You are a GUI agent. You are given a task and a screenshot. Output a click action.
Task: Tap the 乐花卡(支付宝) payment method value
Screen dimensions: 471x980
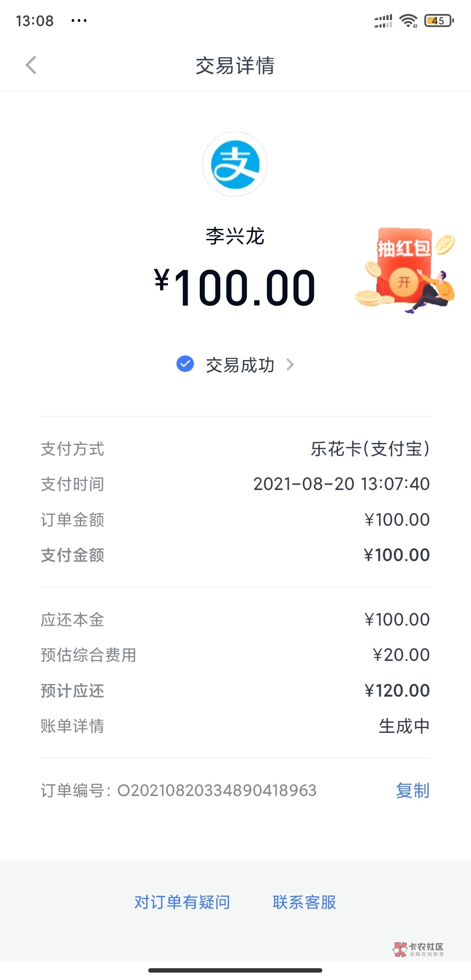(x=370, y=449)
